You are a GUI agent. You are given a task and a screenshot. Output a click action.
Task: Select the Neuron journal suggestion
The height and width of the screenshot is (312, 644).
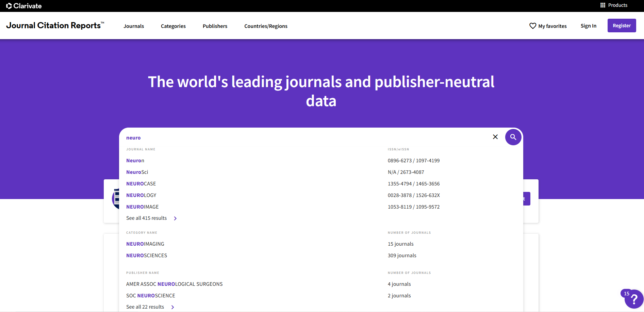tap(135, 161)
